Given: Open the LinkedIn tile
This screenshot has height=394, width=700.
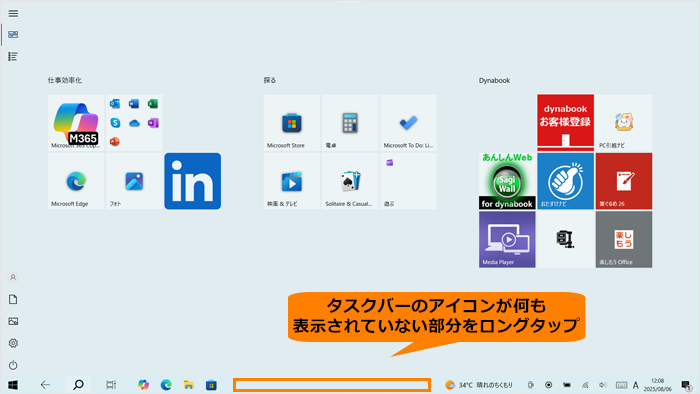Looking at the screenshot, I should click(192, 181).
